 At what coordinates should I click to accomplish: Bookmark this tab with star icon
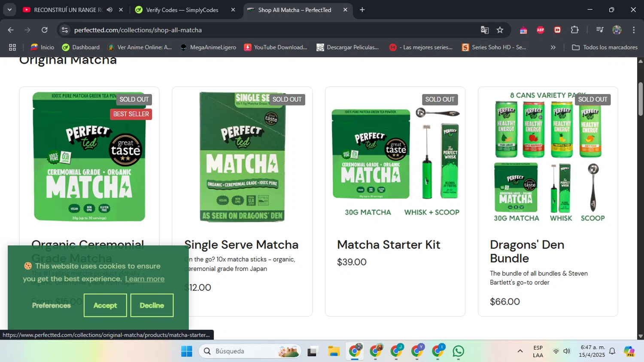500,30
